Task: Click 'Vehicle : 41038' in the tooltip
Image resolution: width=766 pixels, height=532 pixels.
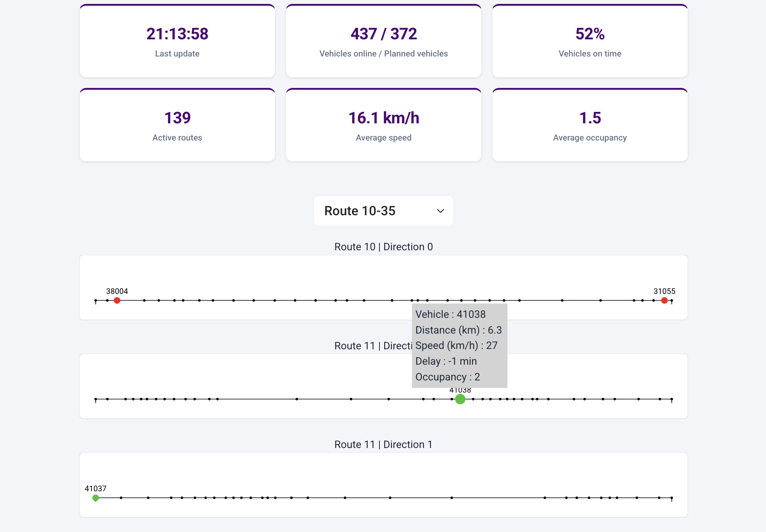Action: click(x=451, y=314)
